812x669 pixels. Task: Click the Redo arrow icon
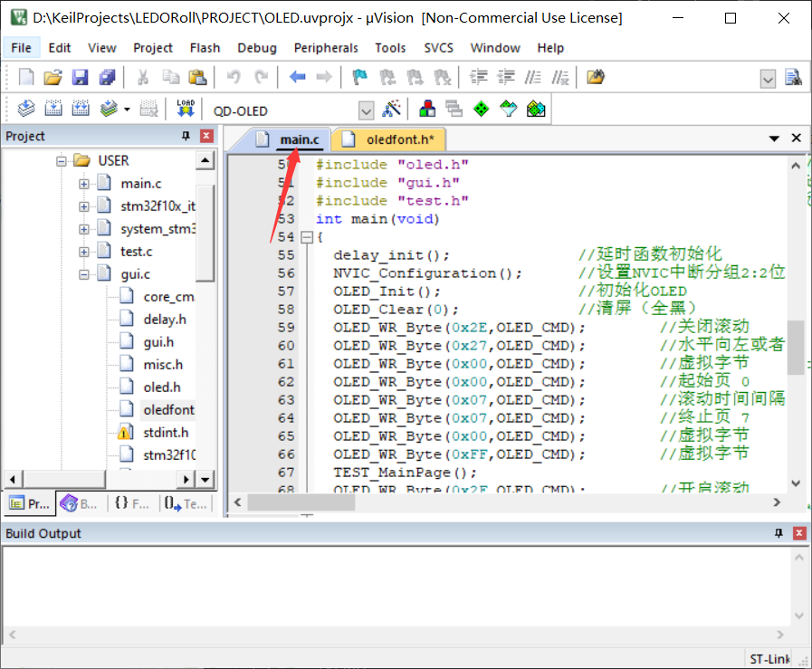(262, 77)
